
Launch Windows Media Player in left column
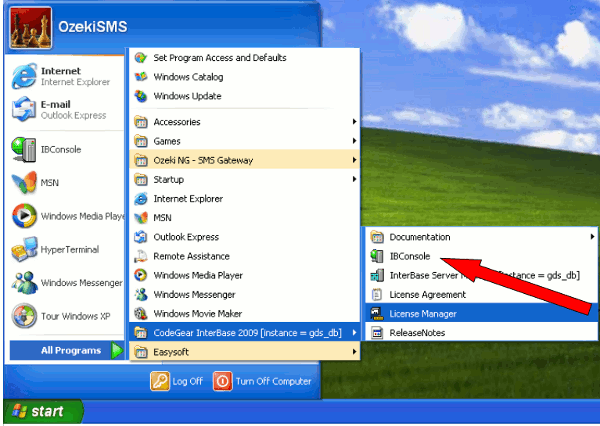[x=66, y=216]
